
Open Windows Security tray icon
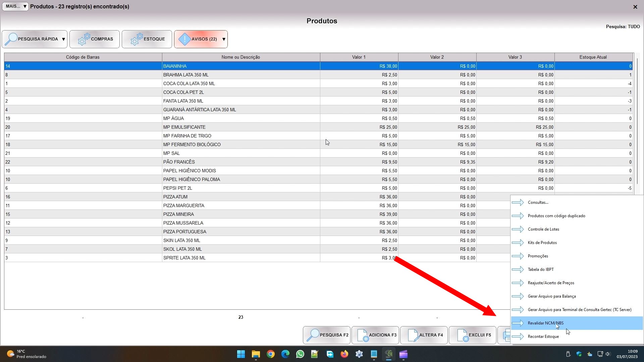tap(579, 354)
